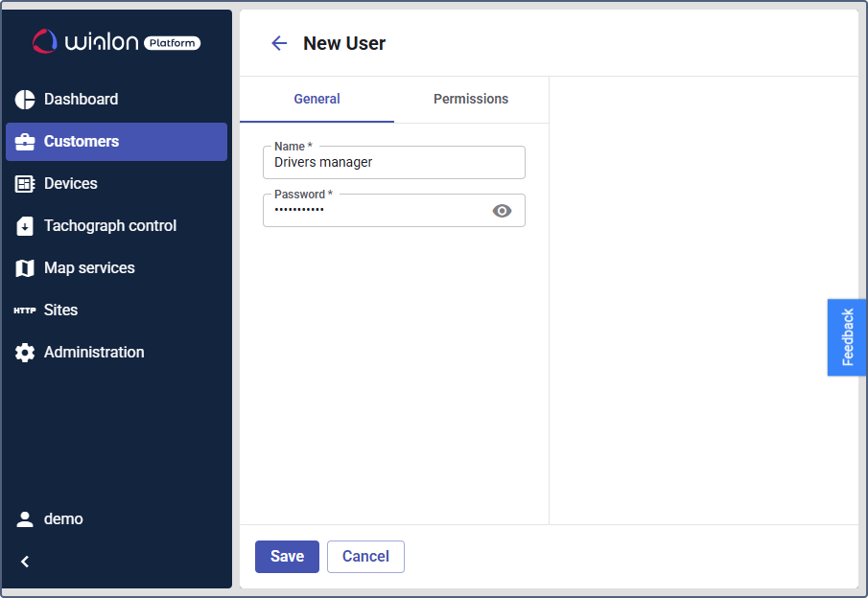Viewport: 868px width, 598px height.
Task: Click the Tachograph control download icon
Action: point(25,226)
